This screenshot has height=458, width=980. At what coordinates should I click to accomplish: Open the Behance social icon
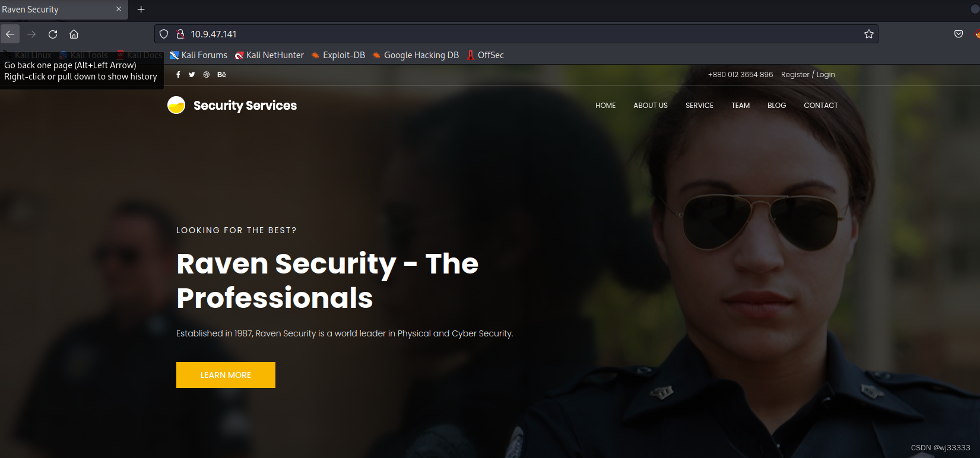click(221, 75)
